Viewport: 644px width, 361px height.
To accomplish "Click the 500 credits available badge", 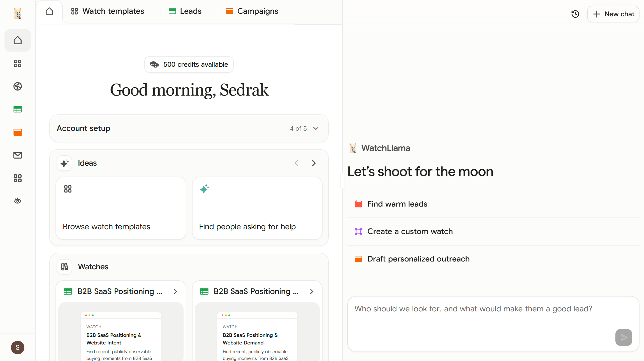I will click(189, 64).
